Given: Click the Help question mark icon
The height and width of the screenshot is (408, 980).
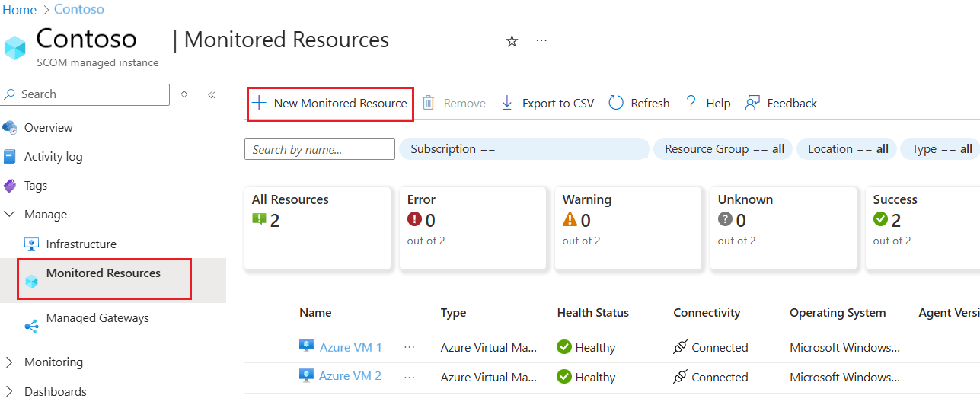Looking at the screenshot, I should pyautogui.click(x=691, y=103).
